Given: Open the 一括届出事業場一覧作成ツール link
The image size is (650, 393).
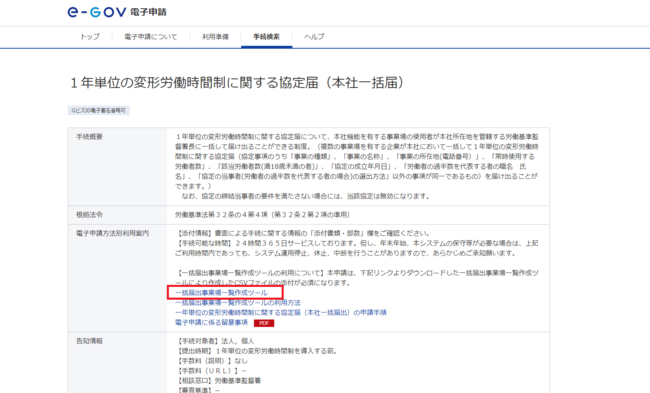Looking at the screenshot, I should [221, 293].
